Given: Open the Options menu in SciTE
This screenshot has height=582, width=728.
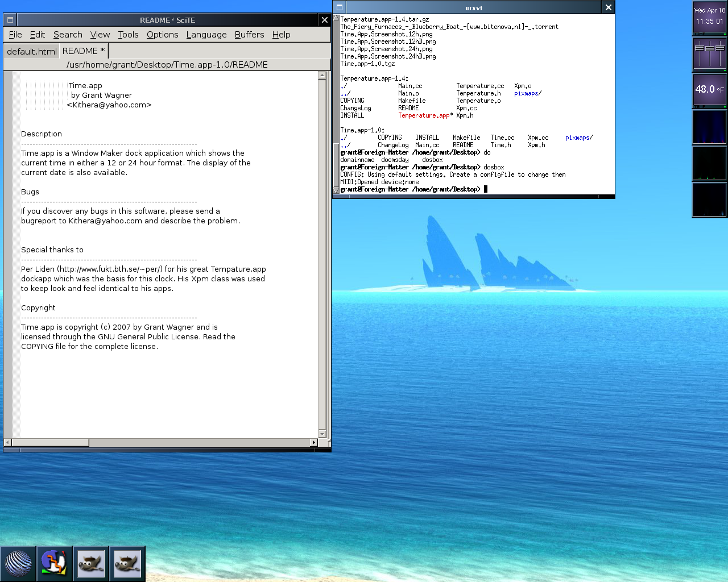Looking at the screenshot, I should point(162,35).
